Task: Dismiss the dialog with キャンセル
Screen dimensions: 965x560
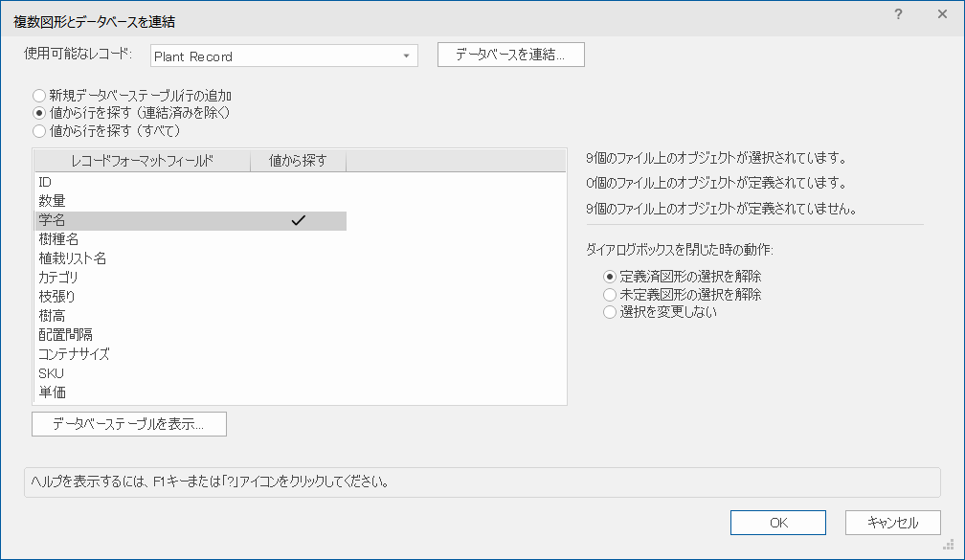Action: click(x=892, y=523)
